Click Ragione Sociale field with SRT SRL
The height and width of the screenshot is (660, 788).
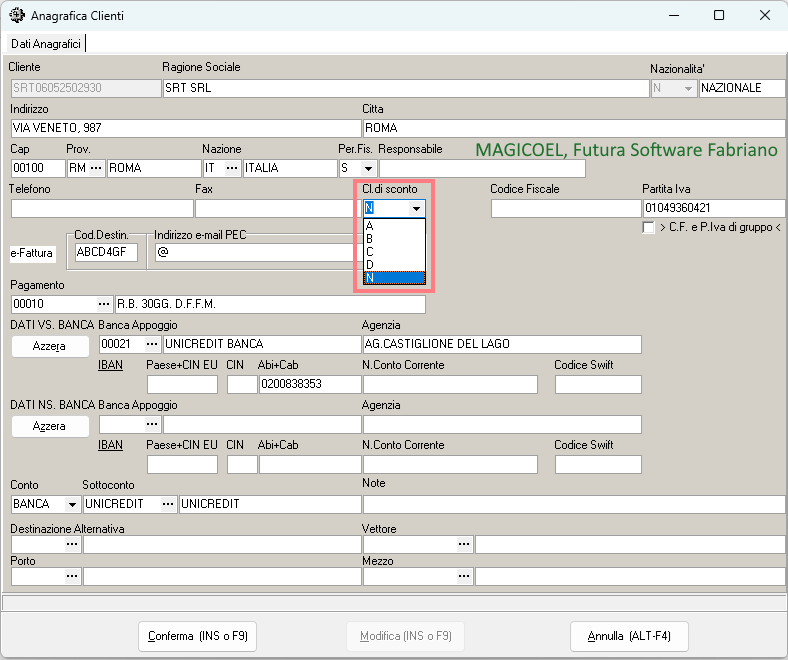tap(406, 88)
